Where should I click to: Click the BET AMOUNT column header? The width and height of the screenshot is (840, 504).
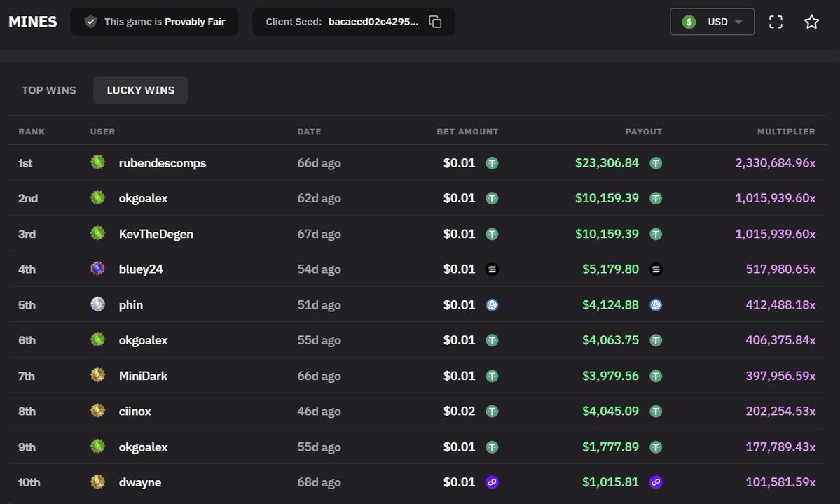[467, 132]
